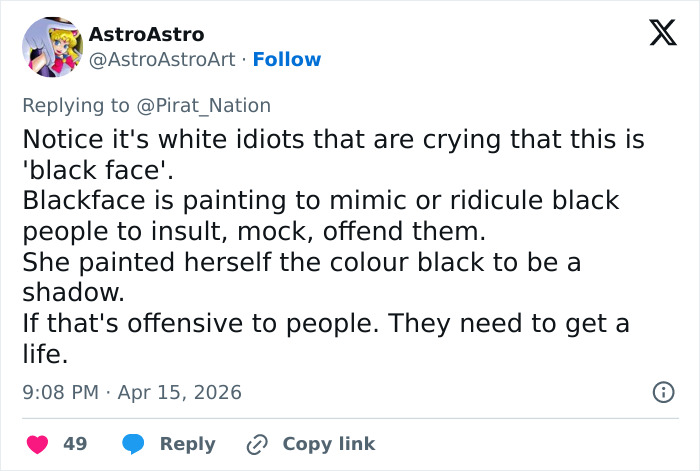Click the AstroAstro display name
The height and width of the screenshot is (471, 700).
click(146, 35)
